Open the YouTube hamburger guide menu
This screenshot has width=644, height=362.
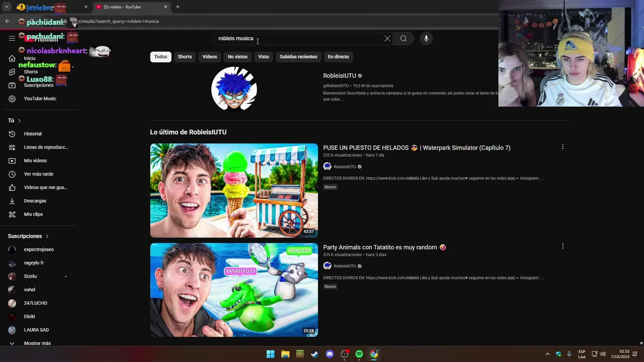12,38
